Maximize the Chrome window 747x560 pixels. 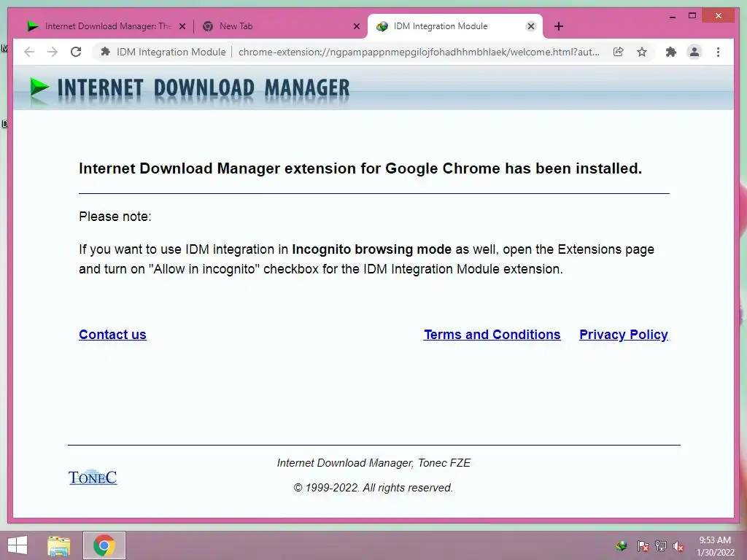click(x=692, y=16)
